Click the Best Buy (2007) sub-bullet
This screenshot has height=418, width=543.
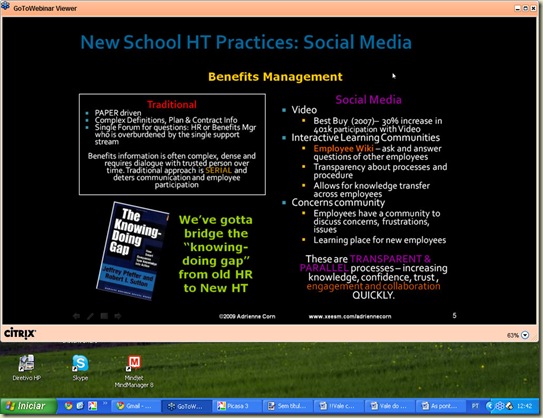click(x=377, y=125)
